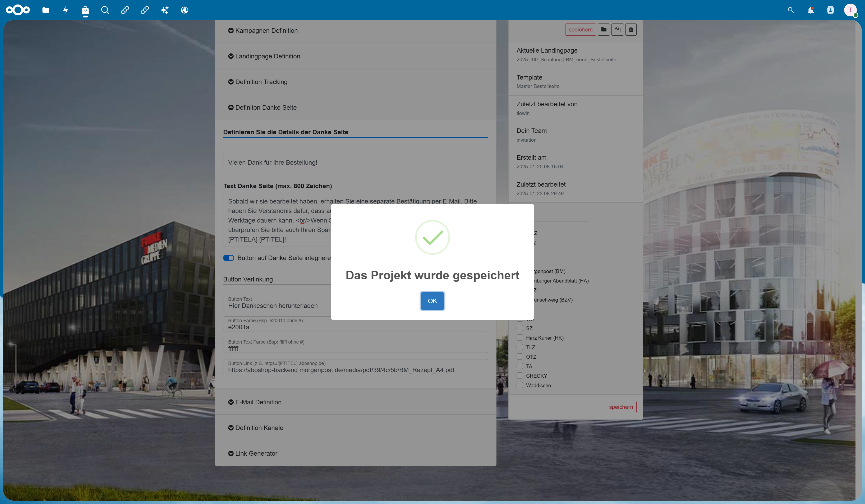Viewport: 865px width, 504px height.
Task: Click OK in the saved-project dialog
Action: pos(432,301)
